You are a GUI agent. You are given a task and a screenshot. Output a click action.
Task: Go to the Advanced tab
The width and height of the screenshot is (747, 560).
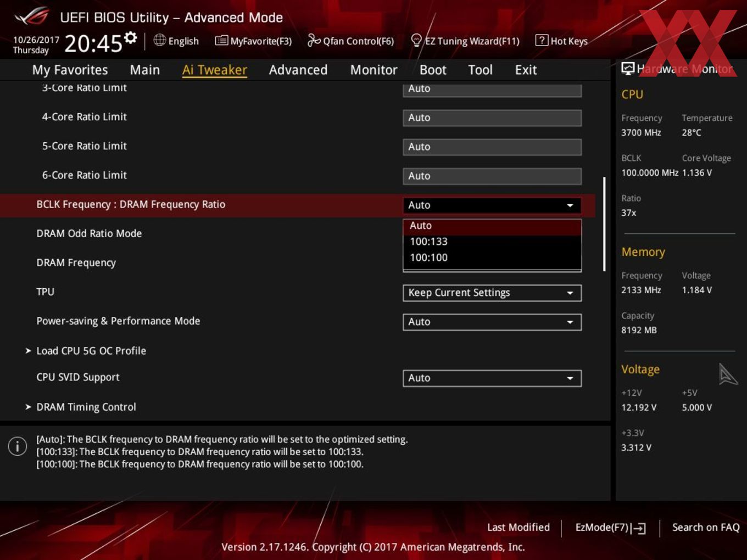click(x=298, y=70)
